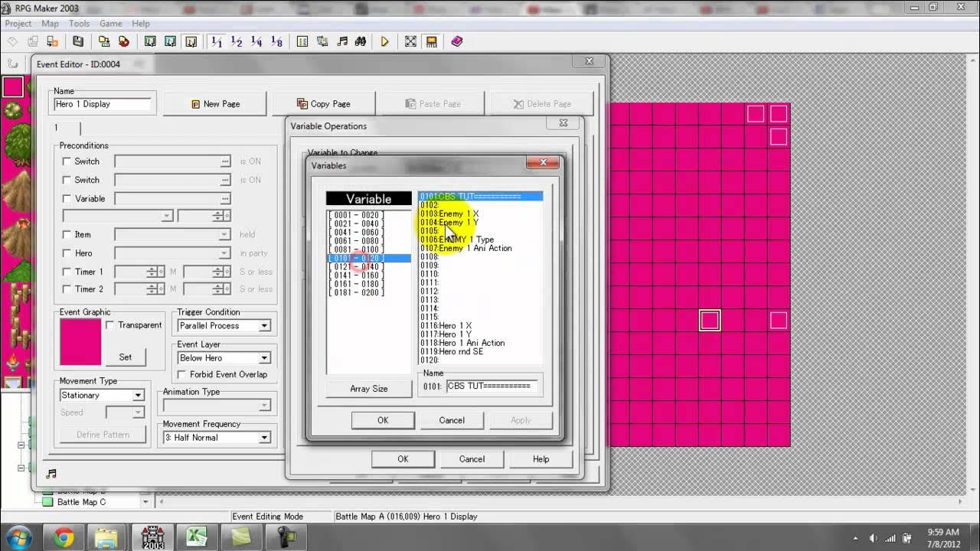The image size is (980, 551).
Task: Select the Event Layer editing icon
Action: click(x=191, y=41)
